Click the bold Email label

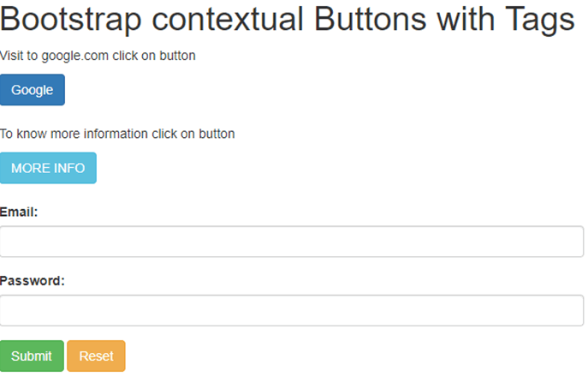tap(19, 211)
